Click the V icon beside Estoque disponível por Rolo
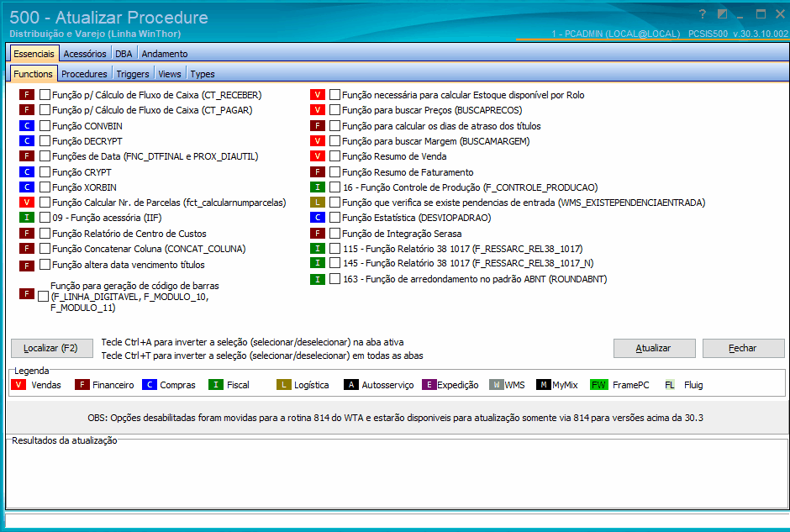The height and width of the screenshot is (532, 790). [x=318, y=95]
